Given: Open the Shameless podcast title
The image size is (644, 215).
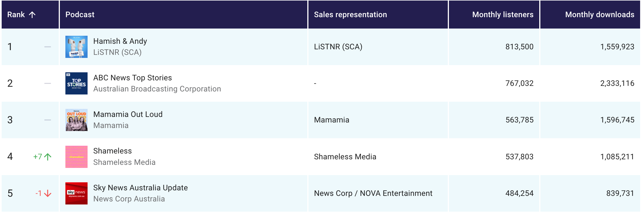Looking at the screenshot, I should click(x=113, y=151).
